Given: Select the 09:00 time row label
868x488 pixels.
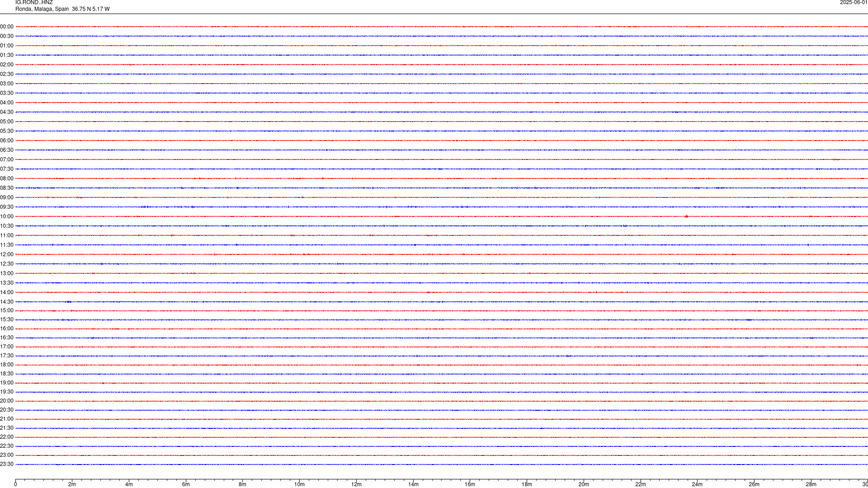Looking at the screenshot, I should point(7,197).
